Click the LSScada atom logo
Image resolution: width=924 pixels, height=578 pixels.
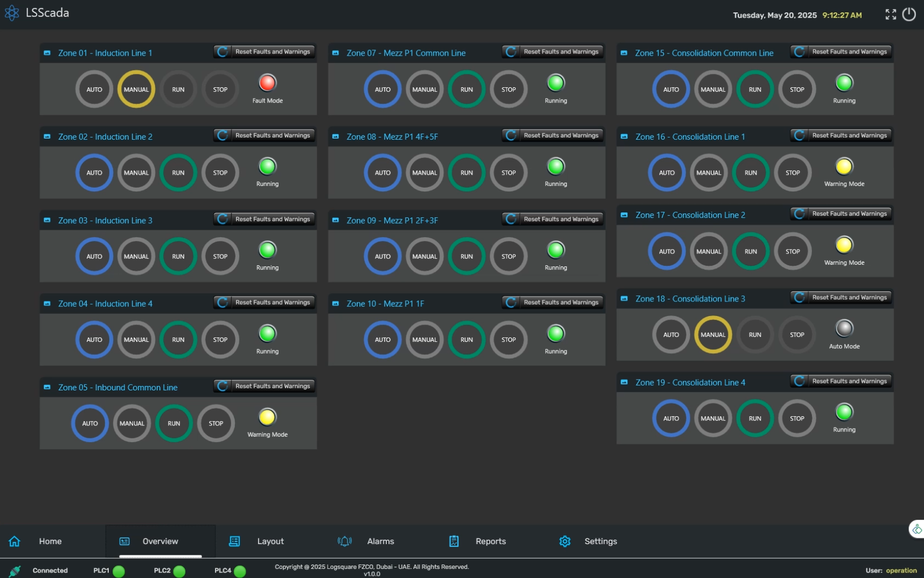point(12,13)
